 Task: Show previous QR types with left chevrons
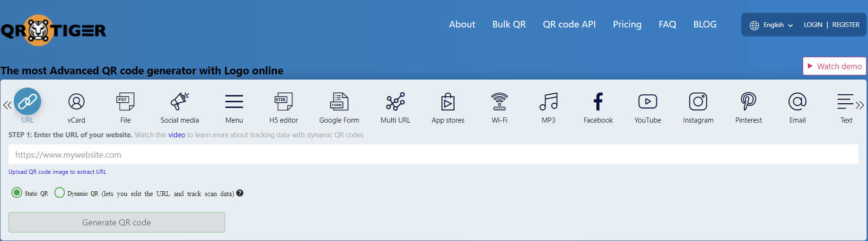pos(7,105)
